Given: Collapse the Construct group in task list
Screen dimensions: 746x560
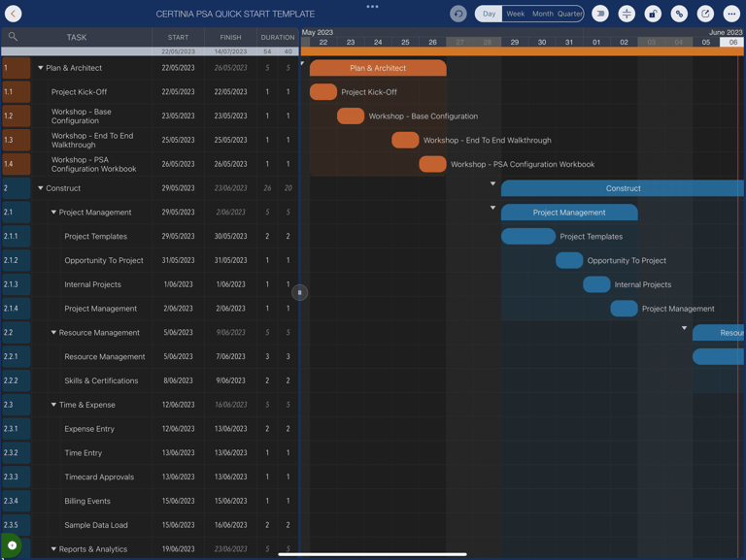Looking at the screenshot, I should click(41, 188).
